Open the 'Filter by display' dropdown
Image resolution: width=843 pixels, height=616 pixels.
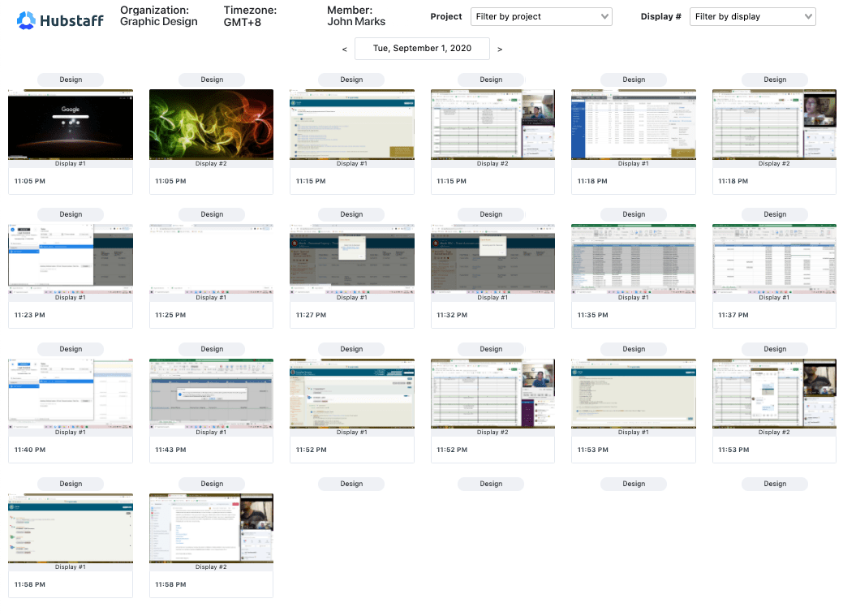(x=752, y=16)
